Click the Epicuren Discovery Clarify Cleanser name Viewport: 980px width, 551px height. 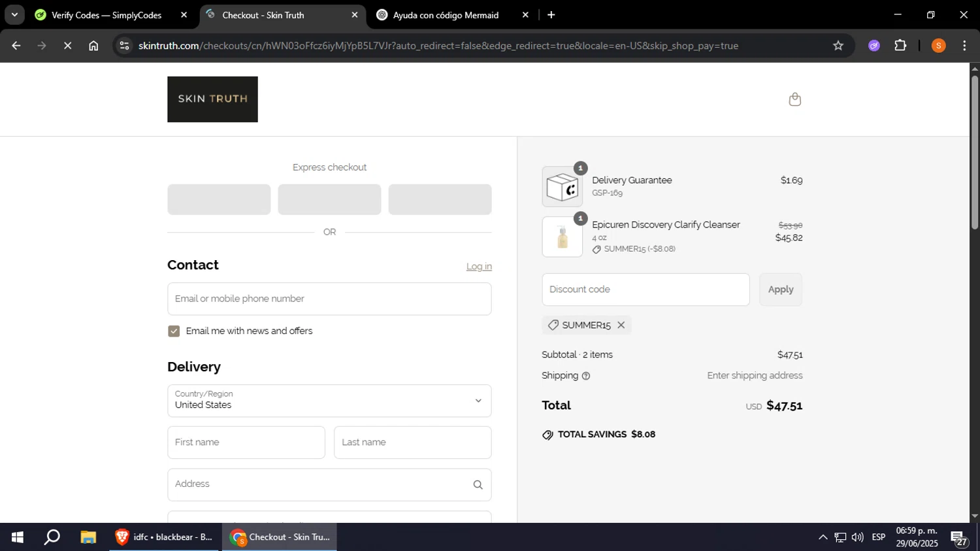666,225
